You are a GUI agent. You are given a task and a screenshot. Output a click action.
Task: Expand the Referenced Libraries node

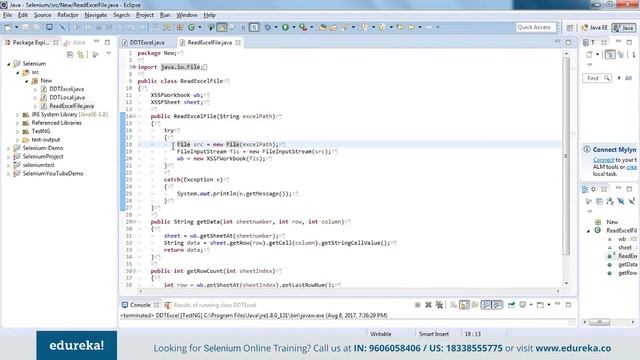(18, 123)
